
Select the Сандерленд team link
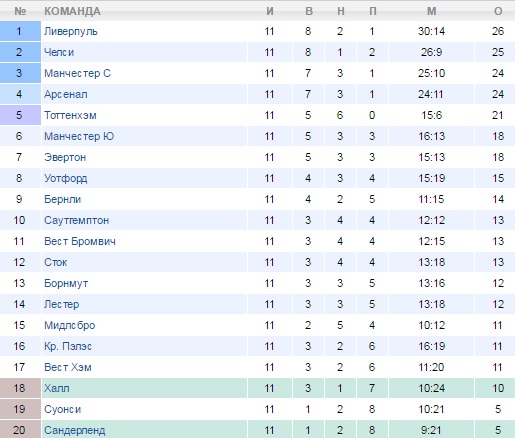pos(75,430)
